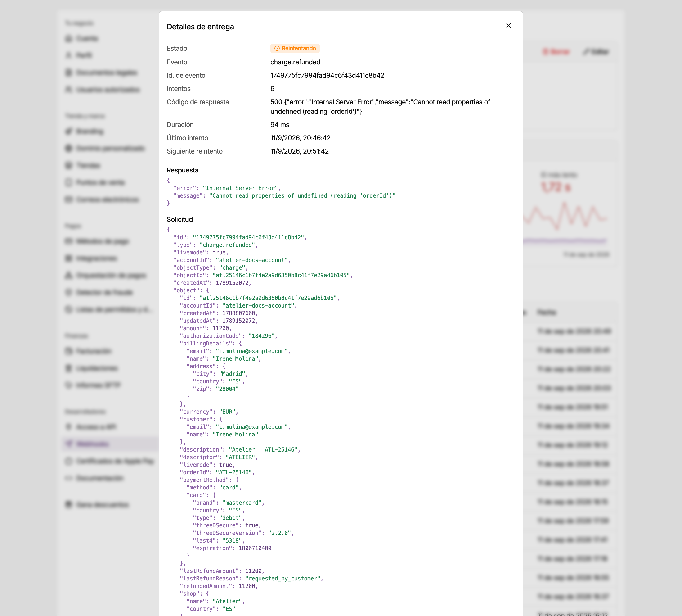Click the "method": "card" line
The image size is (682, 616).
click(x=214, y=487)
